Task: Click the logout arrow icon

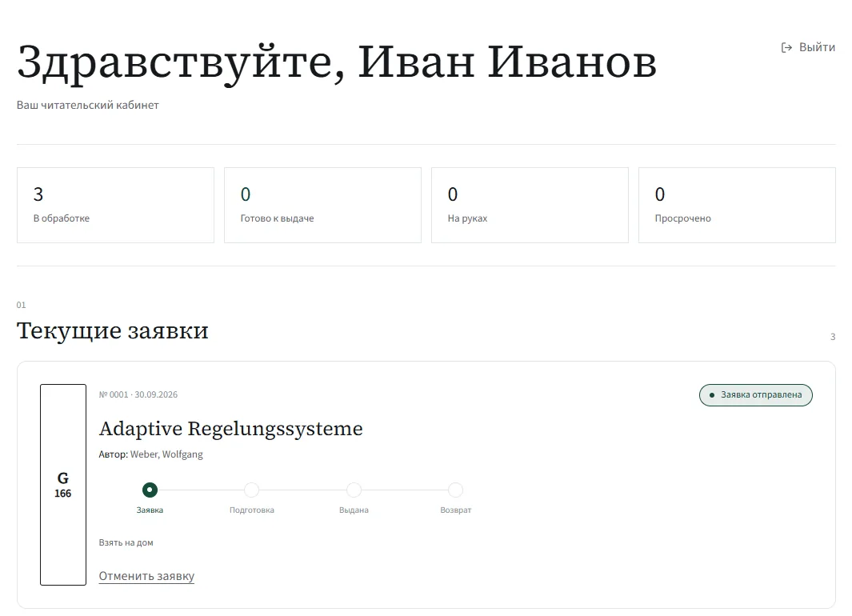Action: [786, 48]
